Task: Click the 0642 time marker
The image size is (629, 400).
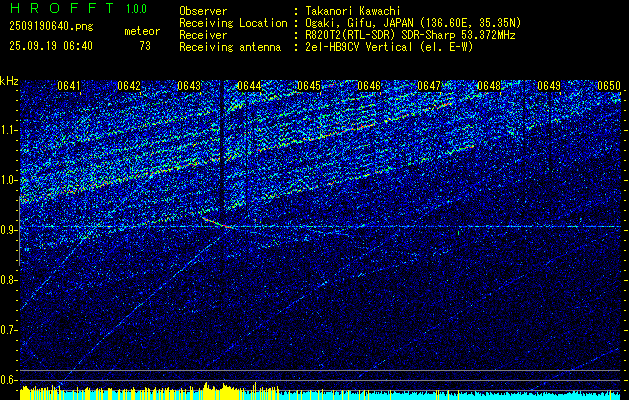Action: coord(129,86)
